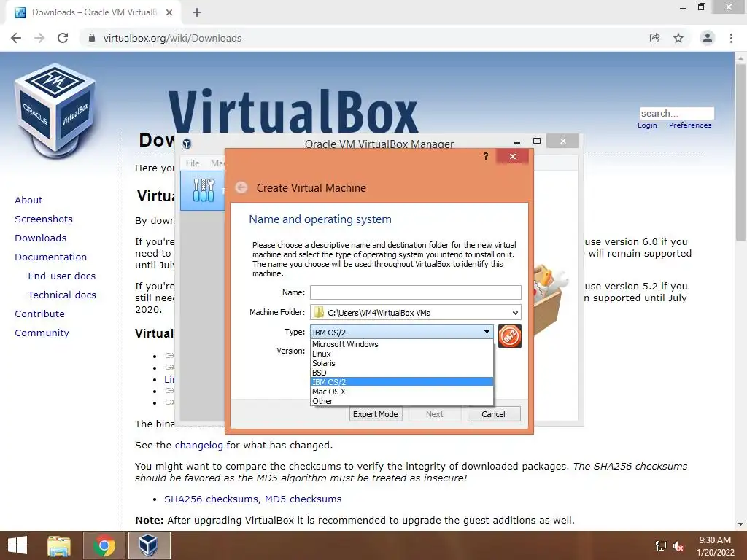The height and width of the screenshot is (560, 747).
Task: Open the Type dropdown arrow
Action: point(487,332)
